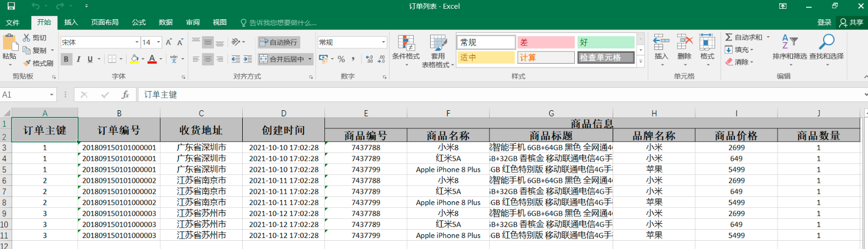Apply the Bad (差) cell style
The width and height of the screenshot is (868, 249).
546,42
